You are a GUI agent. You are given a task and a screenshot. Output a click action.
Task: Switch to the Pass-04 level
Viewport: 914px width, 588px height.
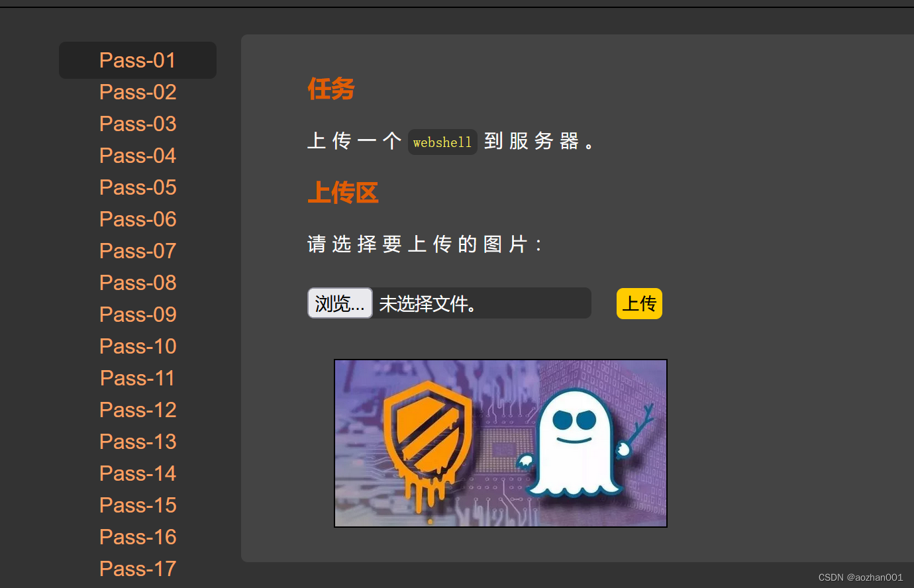point(137,156)
